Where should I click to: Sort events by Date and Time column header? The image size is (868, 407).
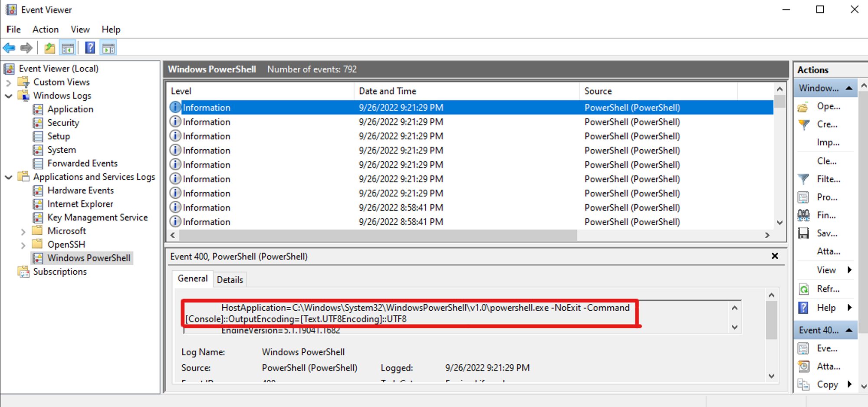click(x=388, y=91)
